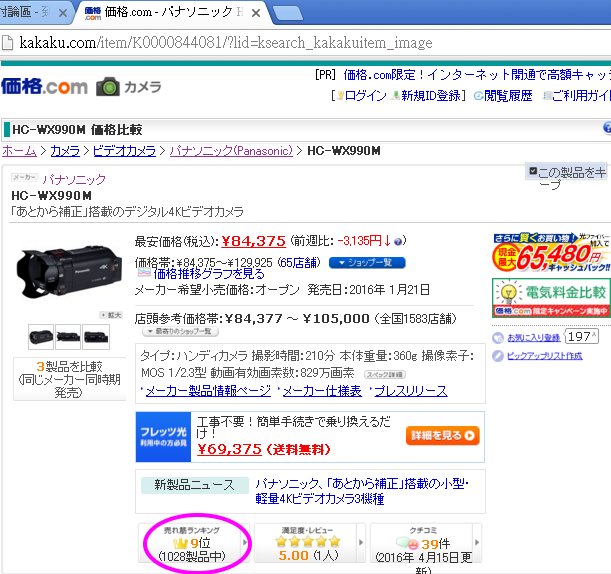
Task: Expand arrow beside 満足度・レビュー
Action: pyautogui.click(x=361, y=542)
